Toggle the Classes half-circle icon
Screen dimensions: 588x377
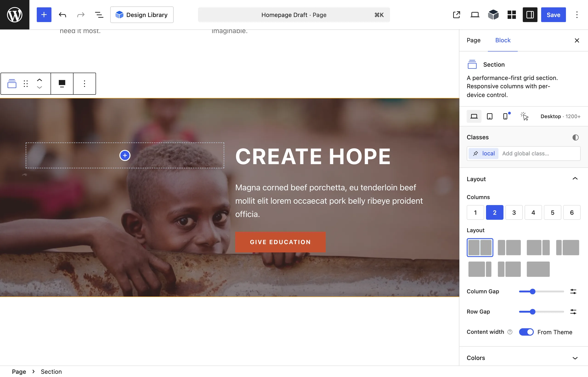[575, 137]
